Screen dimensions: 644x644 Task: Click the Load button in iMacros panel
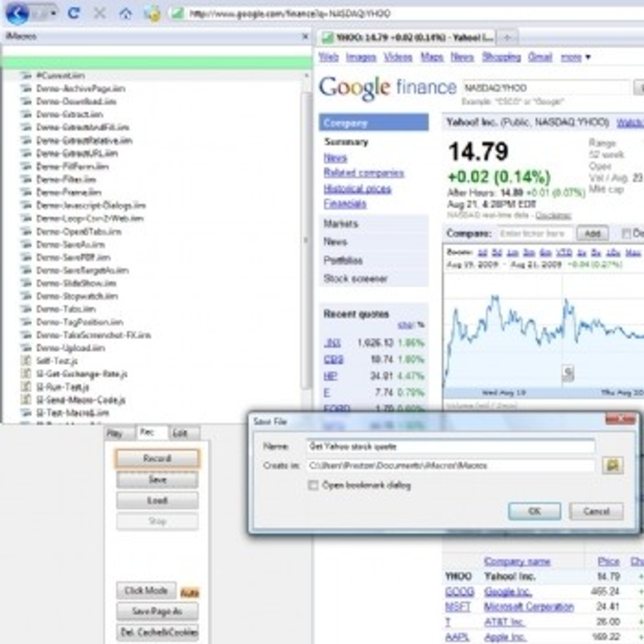(x=157, y=500)
